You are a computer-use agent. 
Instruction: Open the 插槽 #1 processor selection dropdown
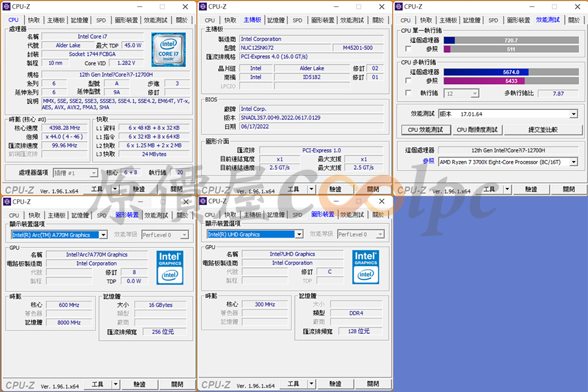pyautogui.click(x=93, y=173)
